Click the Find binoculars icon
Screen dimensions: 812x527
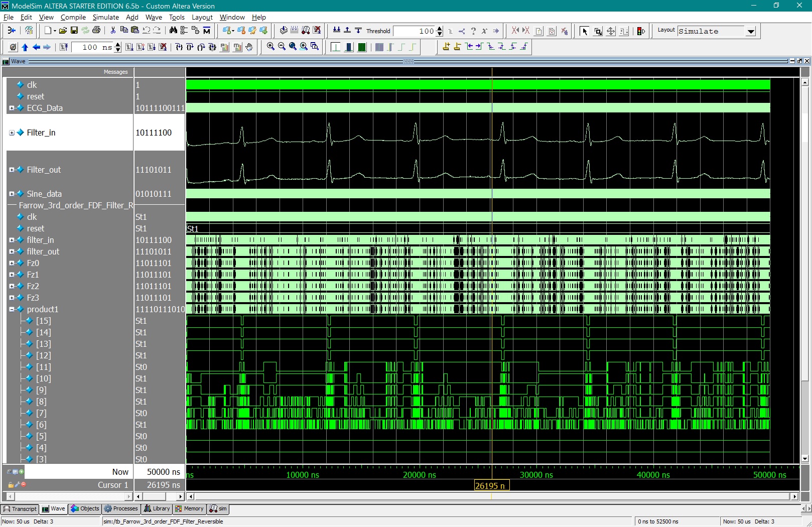tap(173, 31)
